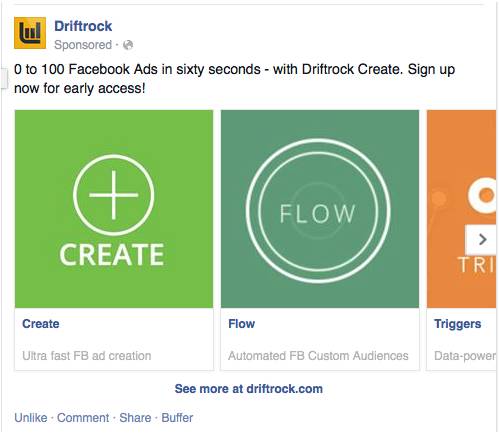The height and width of the screenshot is (433, 499).
Task: Send the post to Buffer
Action: point(177,418)
